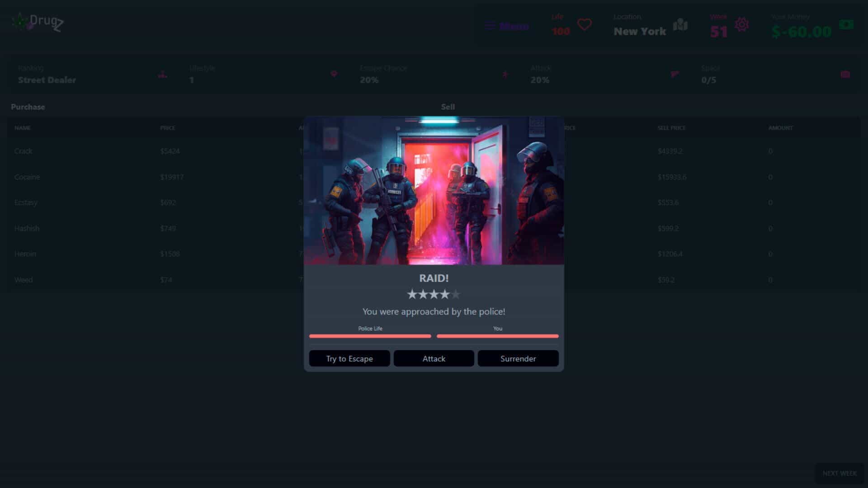Click the You health bar
This screenshot has height=488, width=868.
click(497, 336)
